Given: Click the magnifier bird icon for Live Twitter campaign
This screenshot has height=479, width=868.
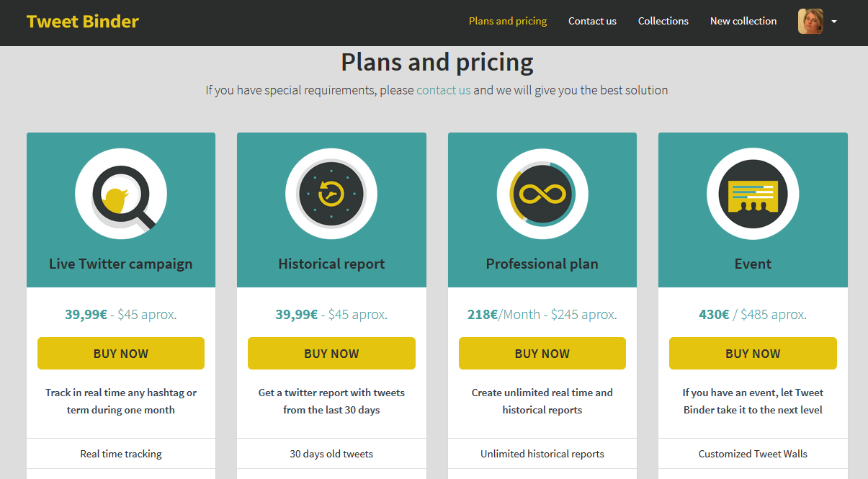Looking at the screenshot, I should (121, 194).
